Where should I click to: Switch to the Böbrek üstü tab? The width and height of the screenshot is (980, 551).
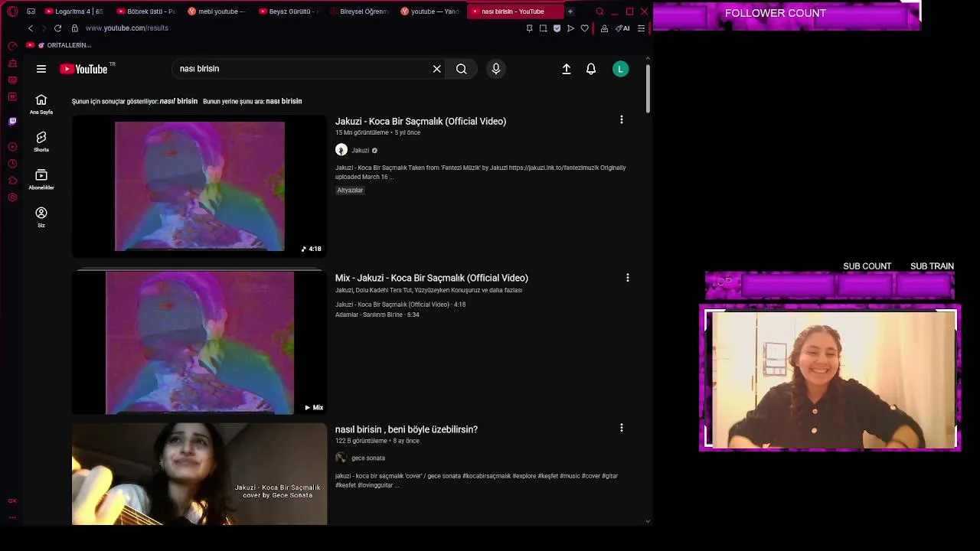147,11
